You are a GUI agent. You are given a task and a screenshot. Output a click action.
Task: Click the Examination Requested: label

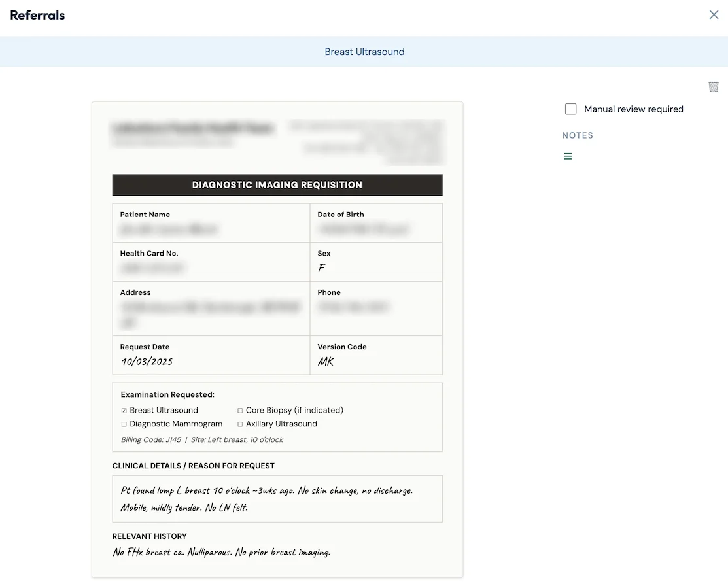167,394
